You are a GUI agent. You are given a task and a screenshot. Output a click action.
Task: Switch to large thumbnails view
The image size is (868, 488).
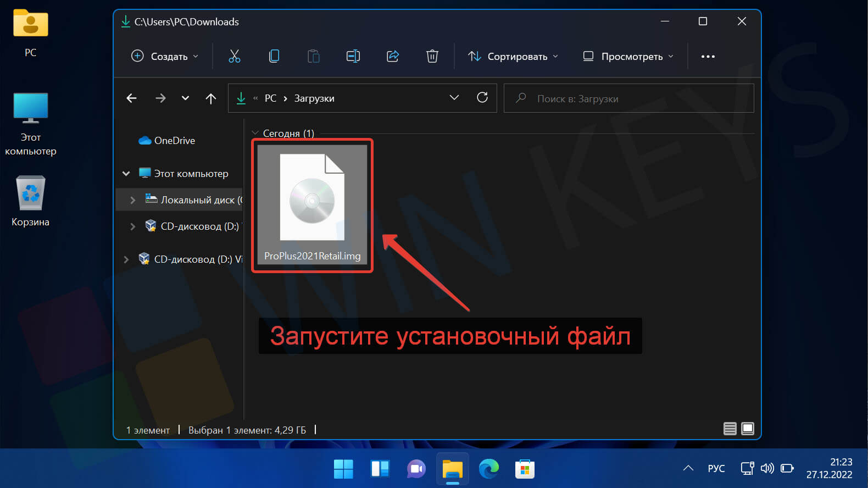click(748, 429)
